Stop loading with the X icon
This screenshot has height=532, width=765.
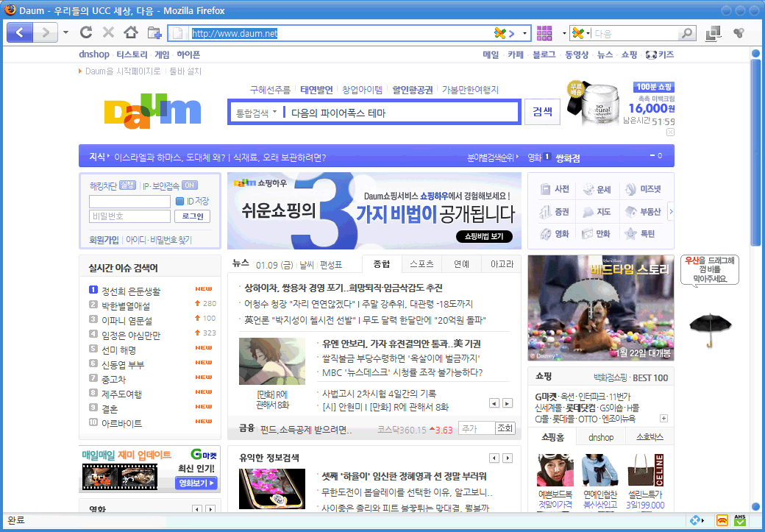pyautogui.click(x=108, y=32)
